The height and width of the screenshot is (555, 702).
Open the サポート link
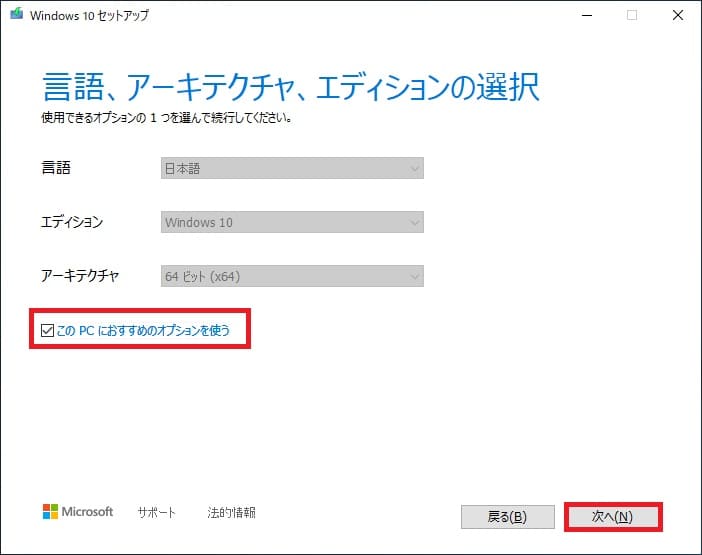click(x=156, y=512)
